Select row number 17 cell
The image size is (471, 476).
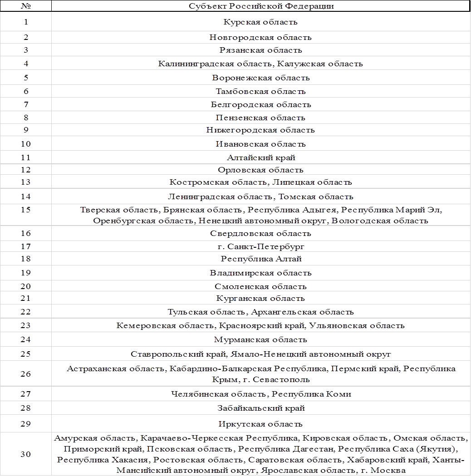(26, 246)
